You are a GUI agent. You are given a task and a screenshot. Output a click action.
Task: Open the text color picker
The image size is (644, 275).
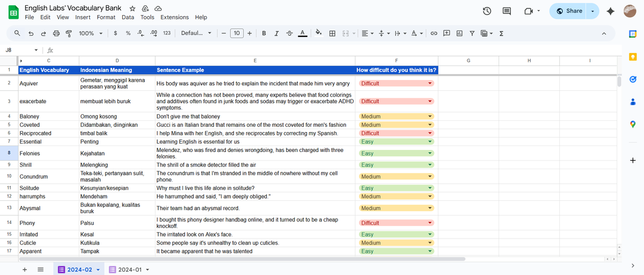[302, 33]
